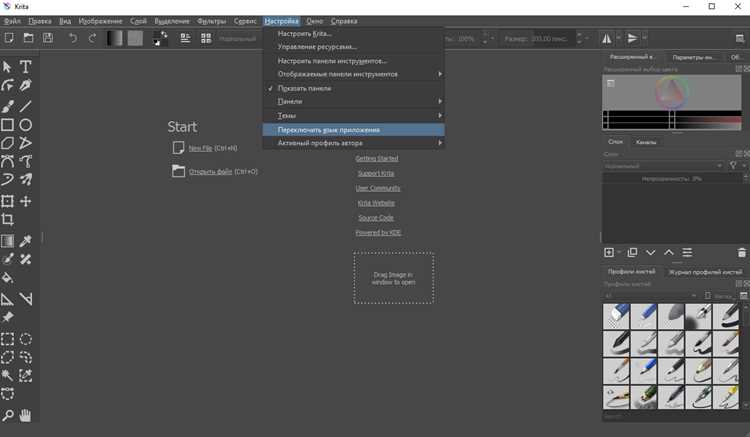Image resolution: width=750 pixels, height=437 pixels.
Task: Select the Ellipse shape tool
Action: [25, 125]
